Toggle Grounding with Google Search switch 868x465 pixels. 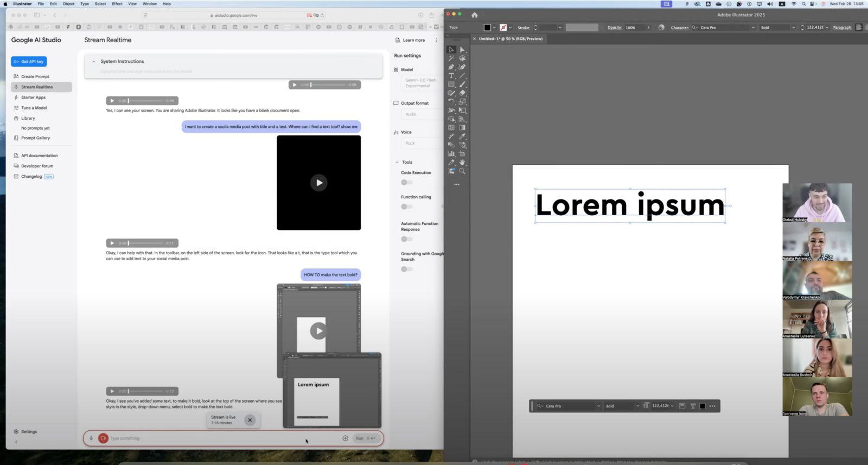click(406, 269)
